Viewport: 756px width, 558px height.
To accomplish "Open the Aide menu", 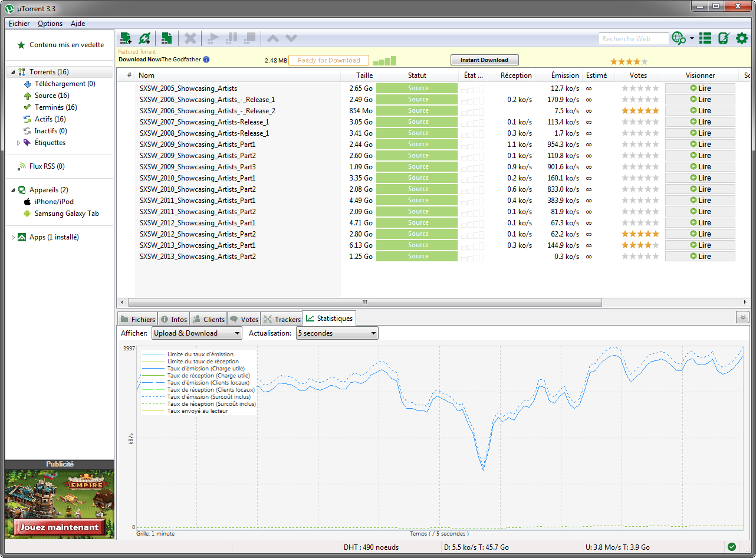I will (78, 24).
